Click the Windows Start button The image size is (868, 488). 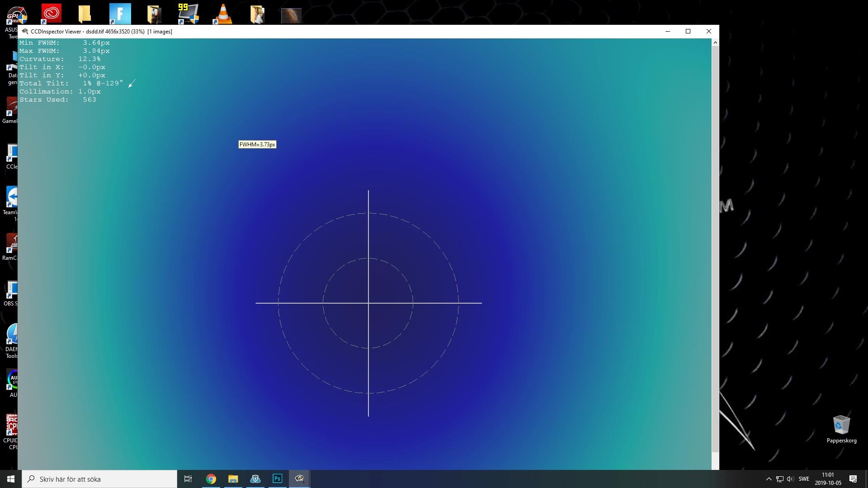tap(11, 479)
